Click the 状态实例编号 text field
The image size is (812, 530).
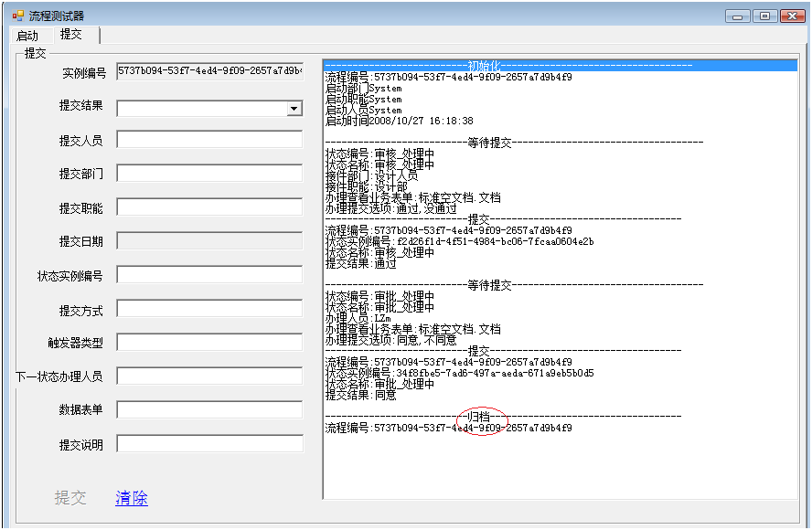click(x=209, y=275)
